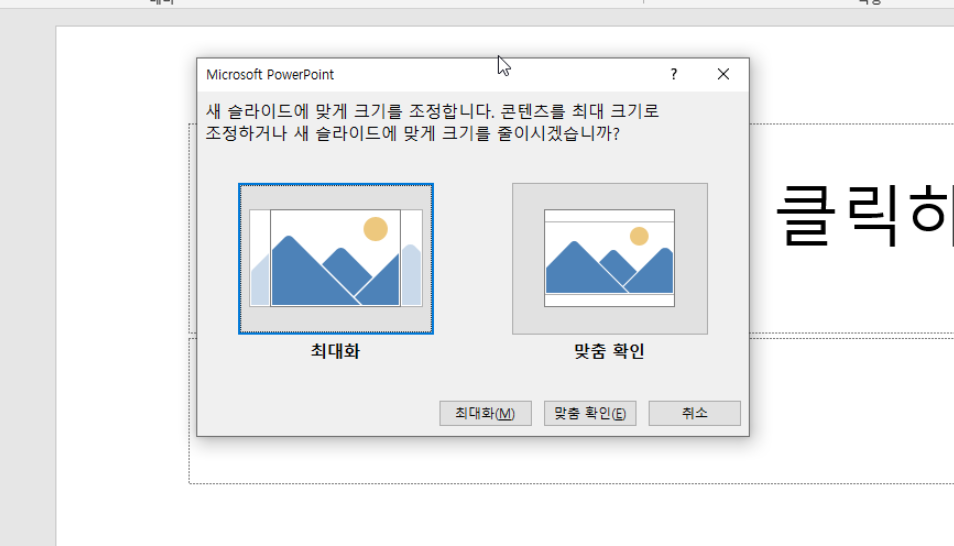
Task: Close the Microsoft PowerPoint dialog with X
Action: [723, 74]
